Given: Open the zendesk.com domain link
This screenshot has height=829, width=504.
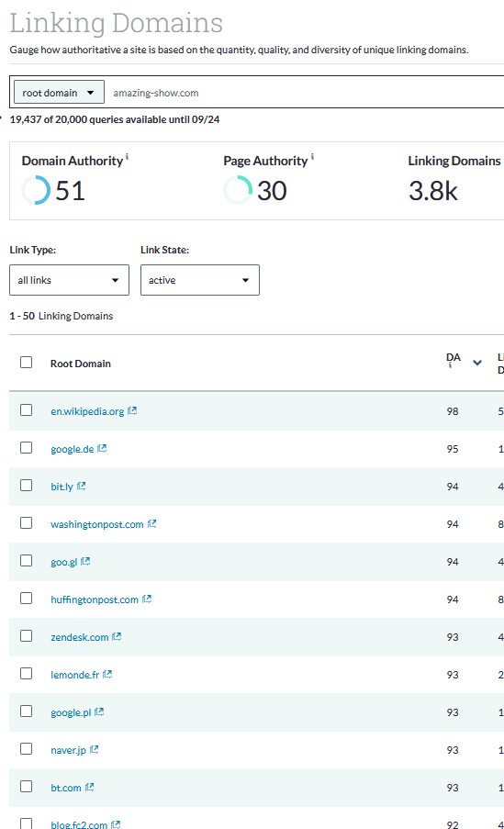Looking at the screenshot, I should (x=80, y=637).
